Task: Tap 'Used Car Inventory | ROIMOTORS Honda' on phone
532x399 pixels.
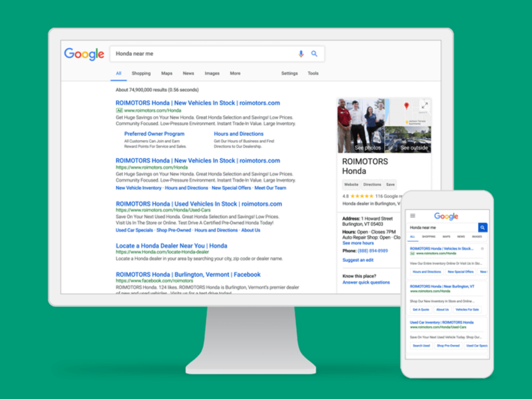Action: [x=442, y=322]
